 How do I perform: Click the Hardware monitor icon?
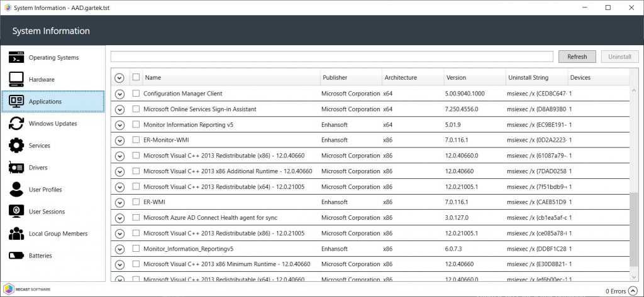[x=16, y=79]
